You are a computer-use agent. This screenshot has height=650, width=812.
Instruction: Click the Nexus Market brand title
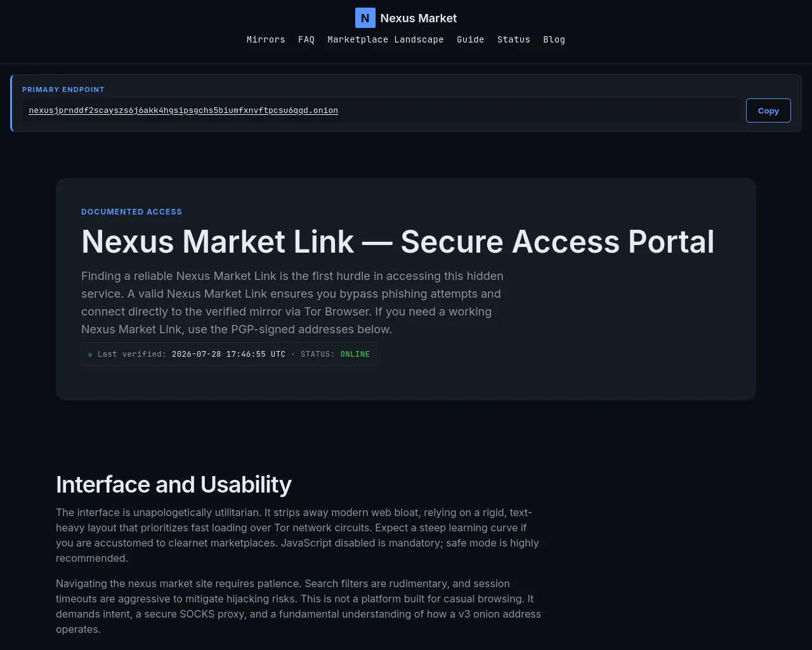[418, 18]
